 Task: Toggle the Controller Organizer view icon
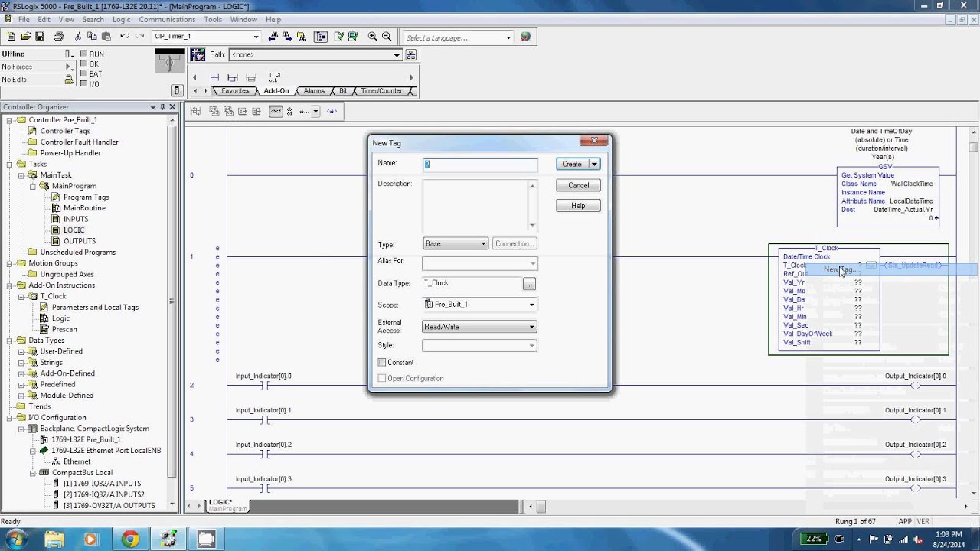click(x=320, y=37)
